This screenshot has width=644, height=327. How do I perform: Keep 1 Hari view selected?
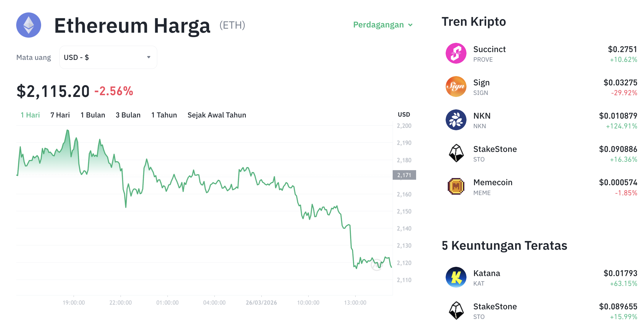[x=30, y=115]
